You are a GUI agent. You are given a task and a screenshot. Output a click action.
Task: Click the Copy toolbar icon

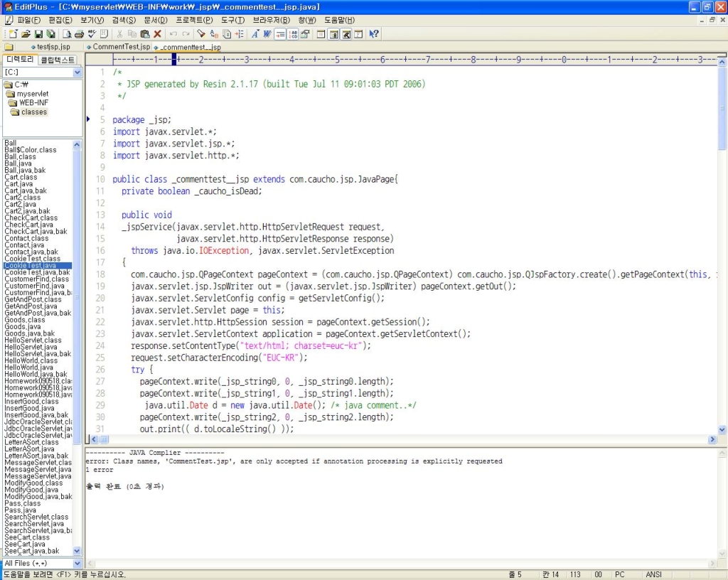coord(132,34)
